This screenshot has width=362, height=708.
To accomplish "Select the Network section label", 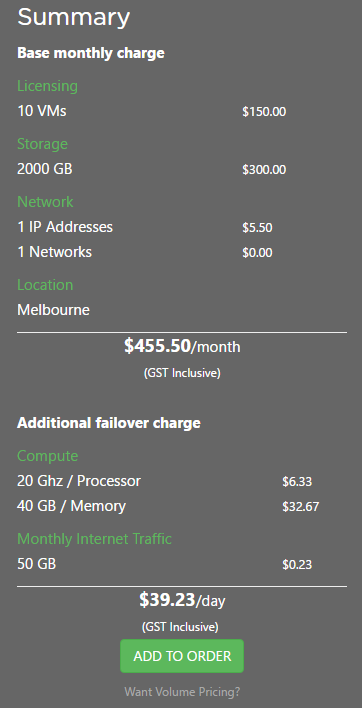I will pyautogui.click(x=45, y=201).
